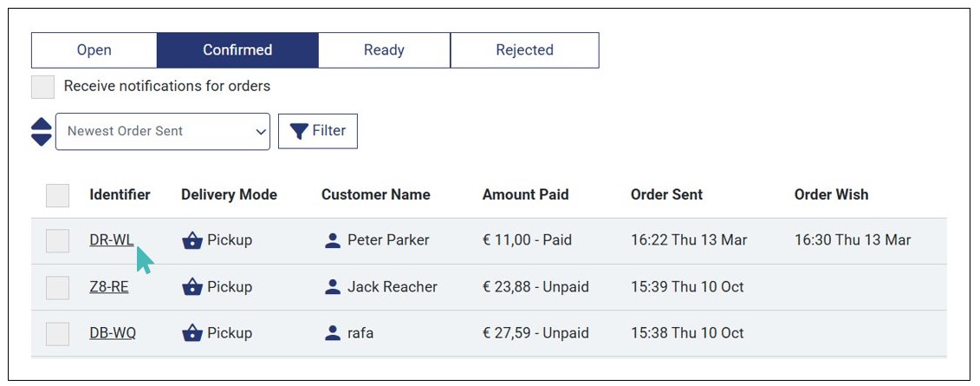
Task: Click pickup basket icon in DR-WL row
Action: 192,241
